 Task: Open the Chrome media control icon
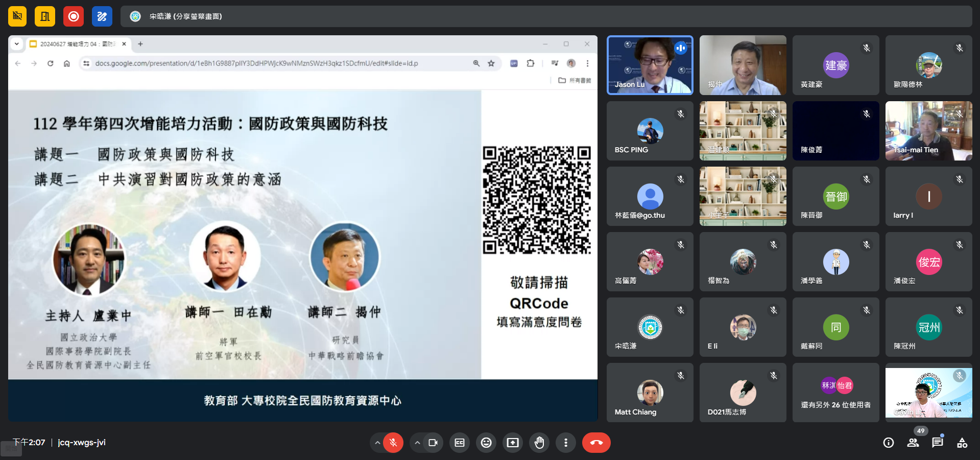(x=555, y=63)
